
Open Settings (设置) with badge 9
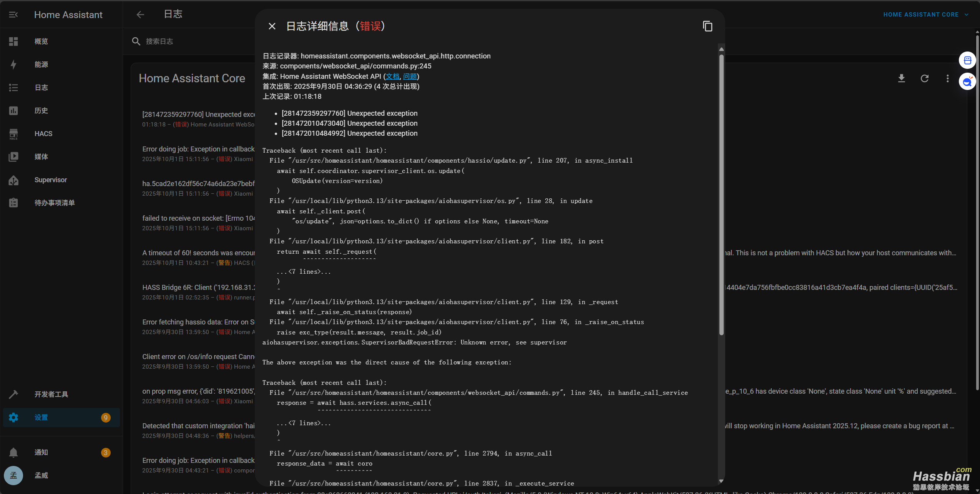pyautogui.click(x=41, y=417)
